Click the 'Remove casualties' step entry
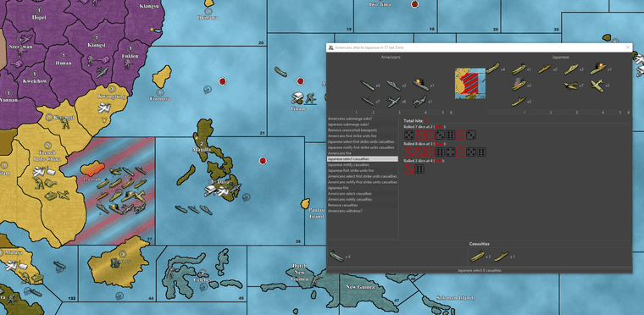Image resolution: width=644 pixels, height=315 pixels. [x=363, y=205]
